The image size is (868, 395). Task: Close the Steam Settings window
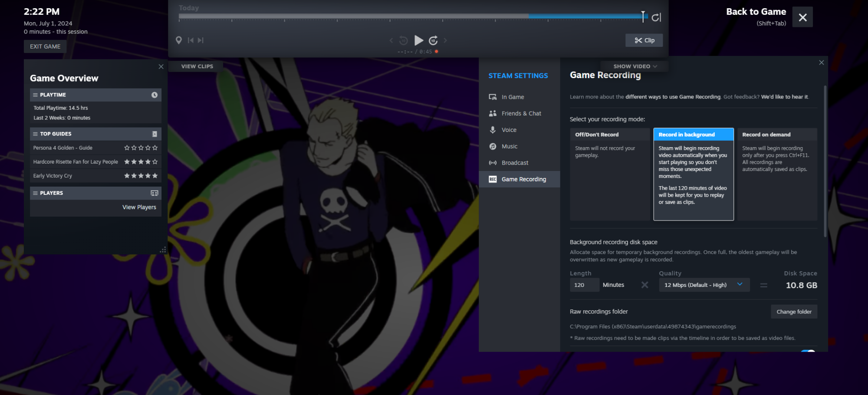point(822,63)
